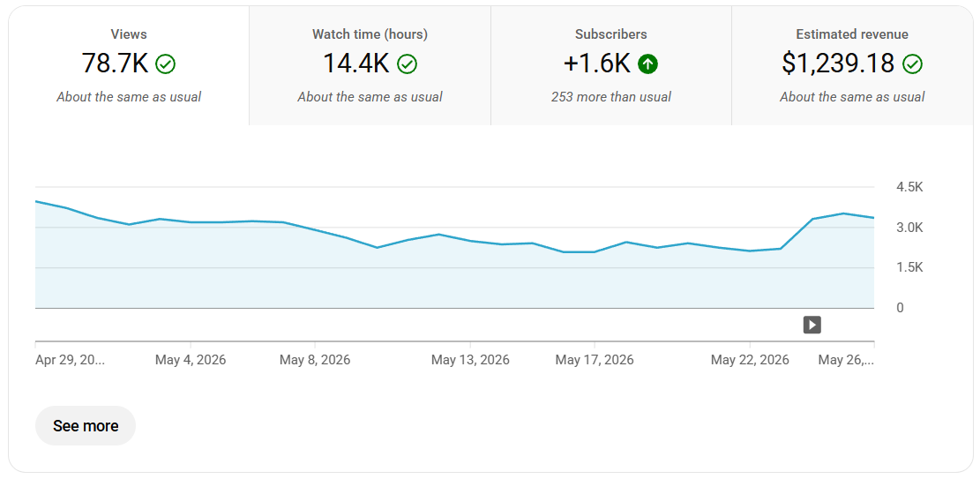
Task: Click the 78.7K views figure
Action: coord(115,64)
